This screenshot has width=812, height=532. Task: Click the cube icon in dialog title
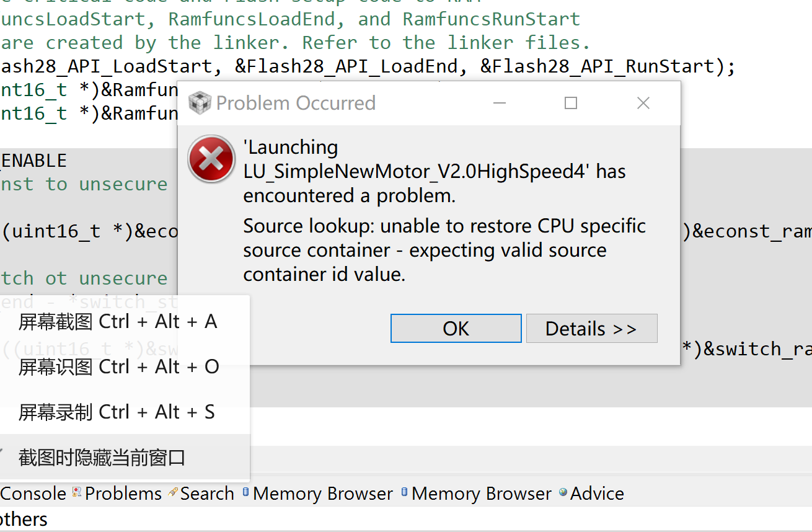coord(200,103)
